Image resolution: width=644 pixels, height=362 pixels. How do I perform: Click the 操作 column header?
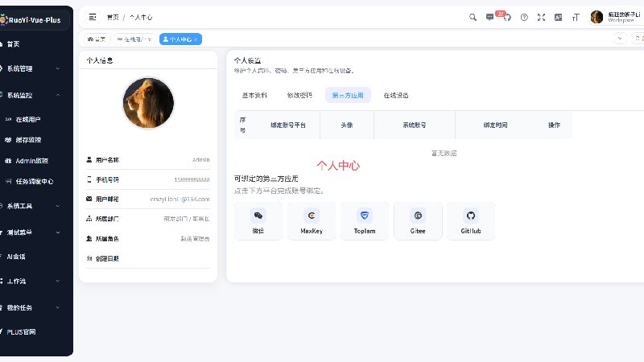[x=554, y=125]
